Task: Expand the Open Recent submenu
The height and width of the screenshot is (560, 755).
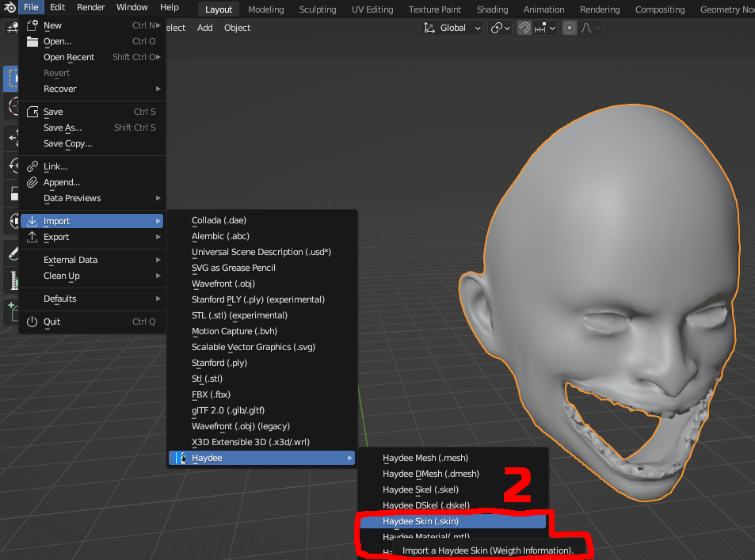Action: pyautogui.click(x=92, y=57)
